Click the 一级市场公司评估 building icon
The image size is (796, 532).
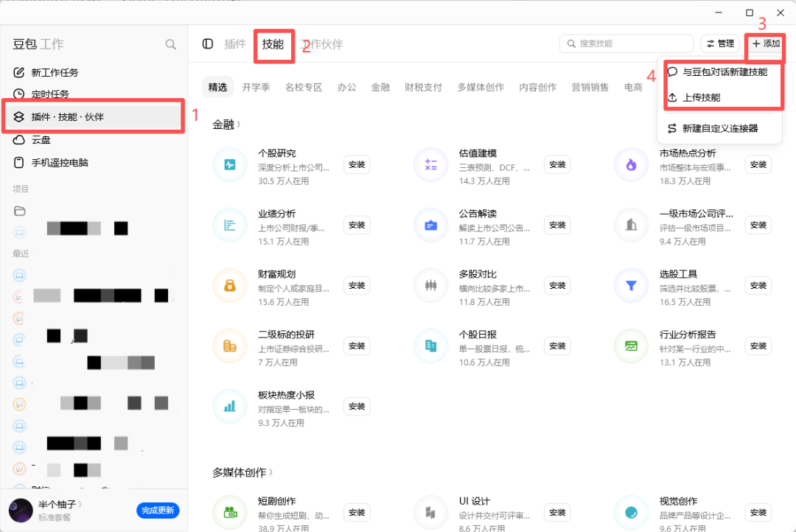[631, 225]
